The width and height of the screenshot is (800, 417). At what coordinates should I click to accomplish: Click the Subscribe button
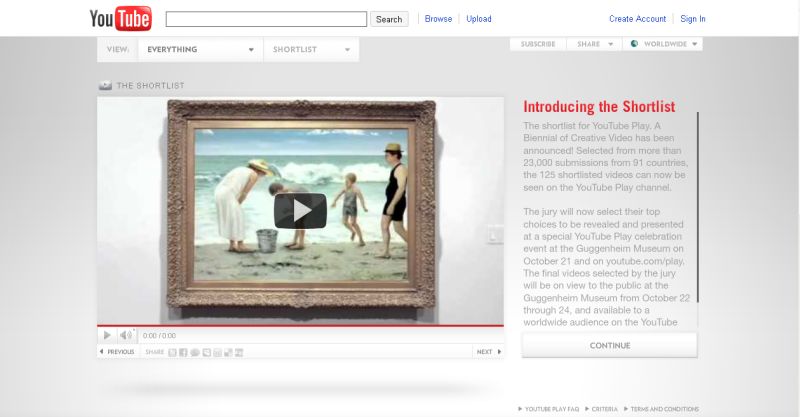(x=538, y=44)
